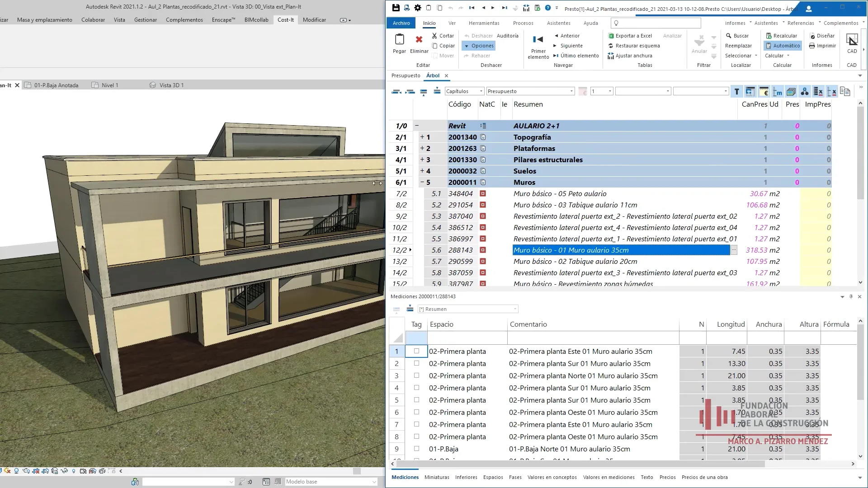
Task: Click the Imprimir printer icon
Action: pyautogui.click(x=812, y=46)
